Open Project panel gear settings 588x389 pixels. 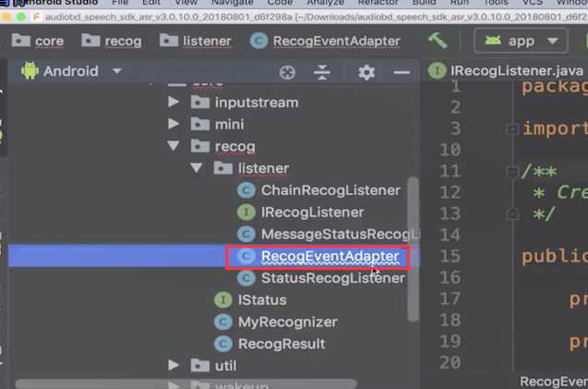point(366,72)
